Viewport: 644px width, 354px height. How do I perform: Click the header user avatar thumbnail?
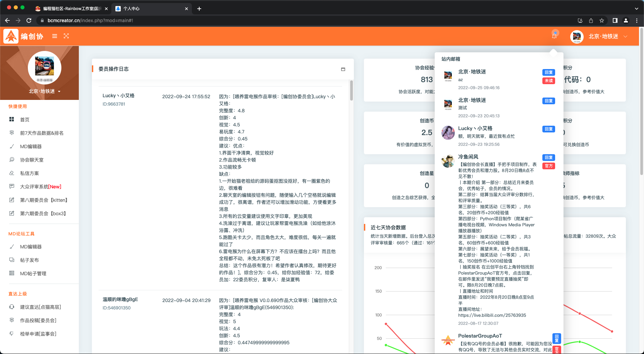pos(577,37)
